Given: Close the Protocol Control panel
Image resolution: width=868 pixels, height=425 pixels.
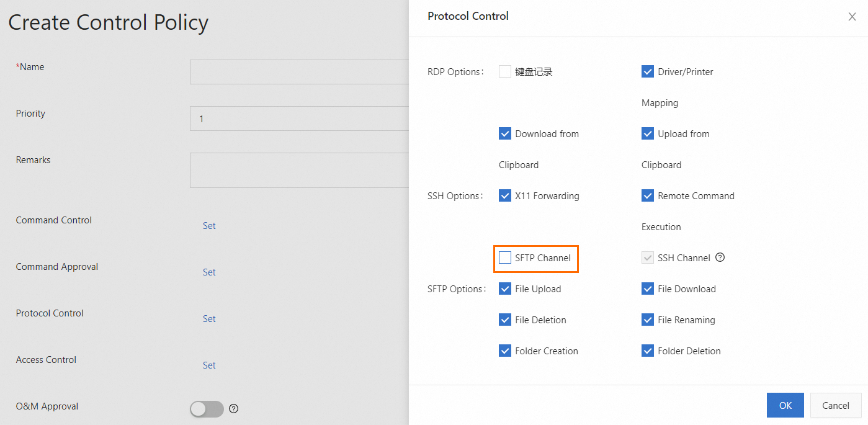Looking at the screenshot, I should click(x=852, y=17).
